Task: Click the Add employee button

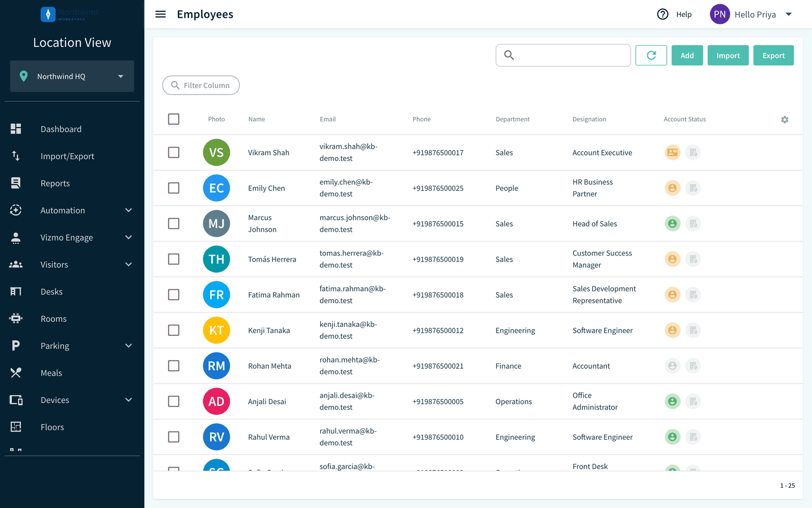Action: [x=687, y=55]
